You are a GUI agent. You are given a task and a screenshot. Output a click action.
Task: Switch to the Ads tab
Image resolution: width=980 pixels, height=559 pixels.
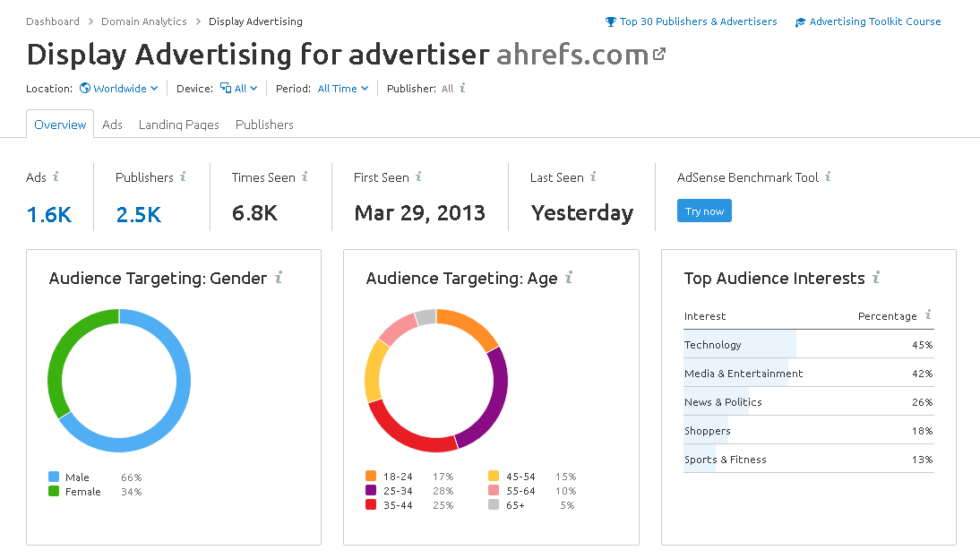tap(112, 125)
